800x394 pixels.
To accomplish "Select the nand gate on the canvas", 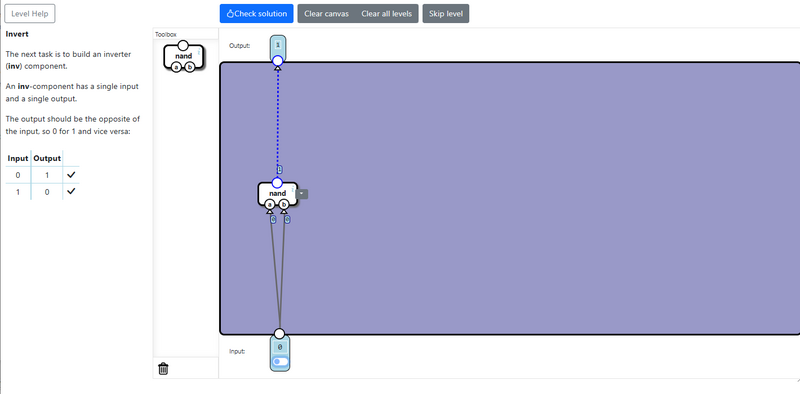I will pyautogui.click(x=278, y=194).
